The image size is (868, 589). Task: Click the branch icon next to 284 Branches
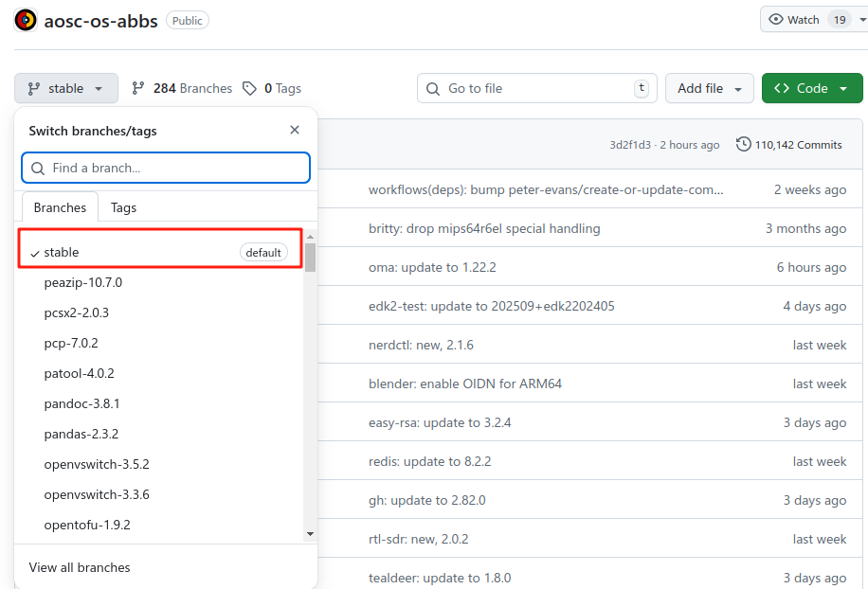[x=138, y=88]
